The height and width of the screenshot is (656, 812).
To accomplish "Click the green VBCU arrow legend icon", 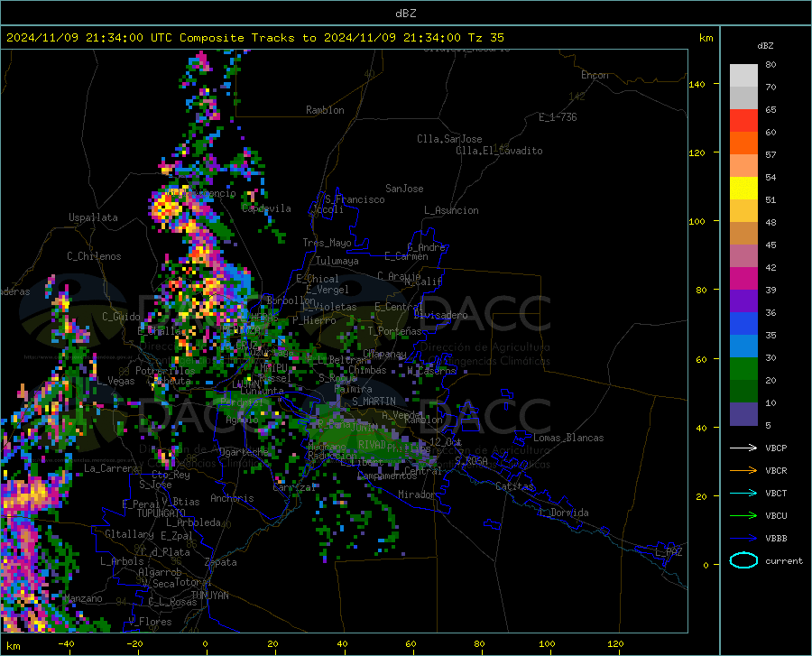I will click(743, 515).
